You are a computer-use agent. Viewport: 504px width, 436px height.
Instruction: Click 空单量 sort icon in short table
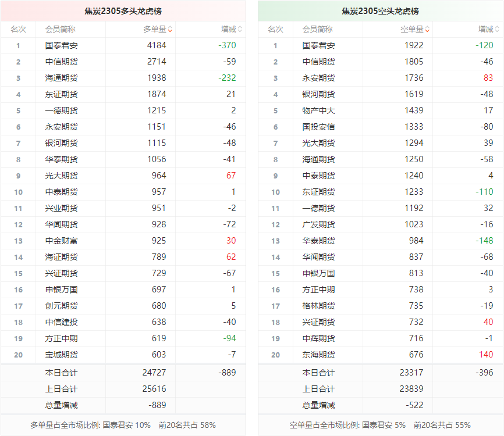point(427,29)
